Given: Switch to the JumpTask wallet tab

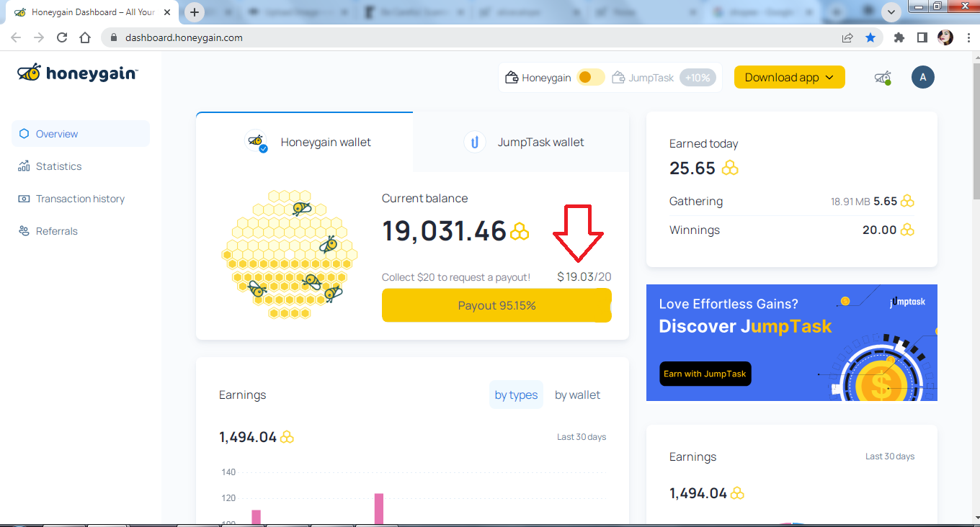Looking at the screenshot, I should tap(521, 142).
